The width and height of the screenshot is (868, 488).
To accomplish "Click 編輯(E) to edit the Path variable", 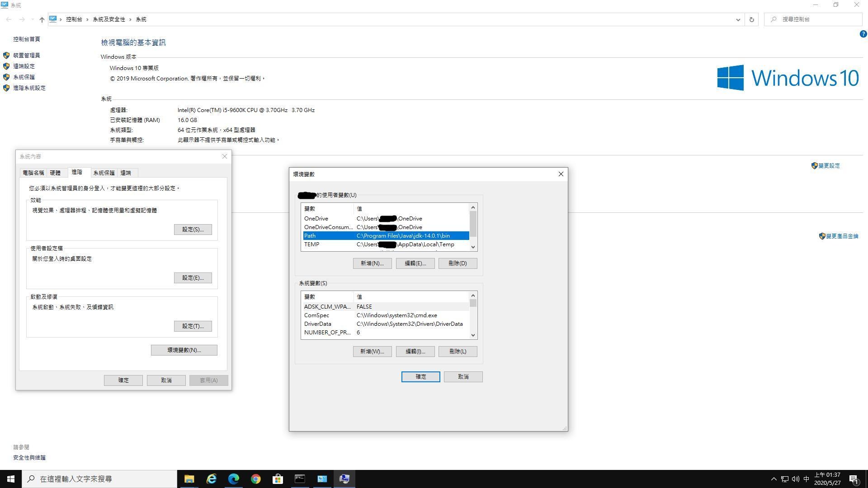I will point(415,263).
